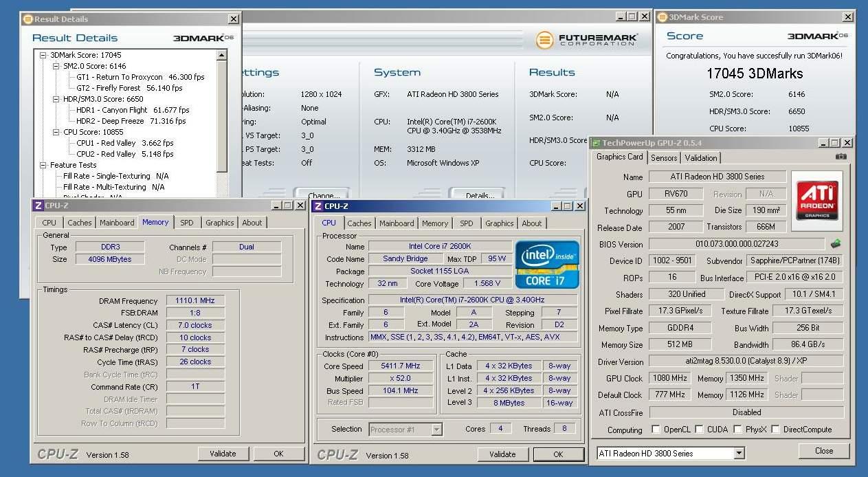
Task: Open SPD tab in CPU-Z Memory window
Action: [x=186, y=223]
